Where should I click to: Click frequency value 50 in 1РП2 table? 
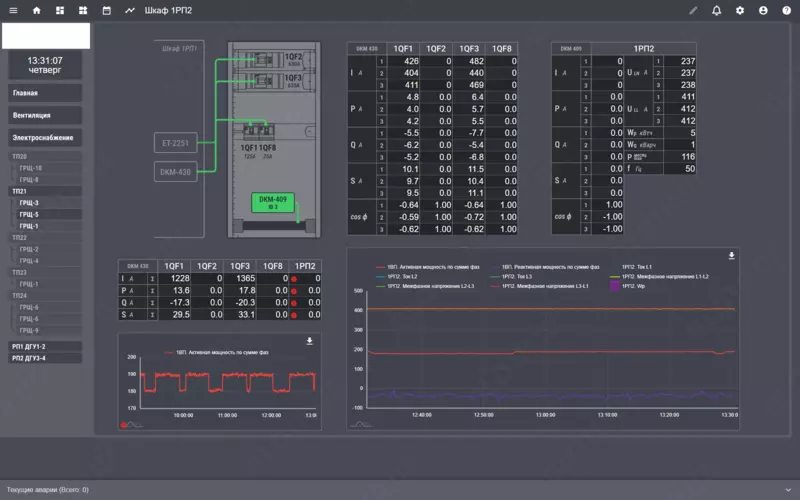690,169
